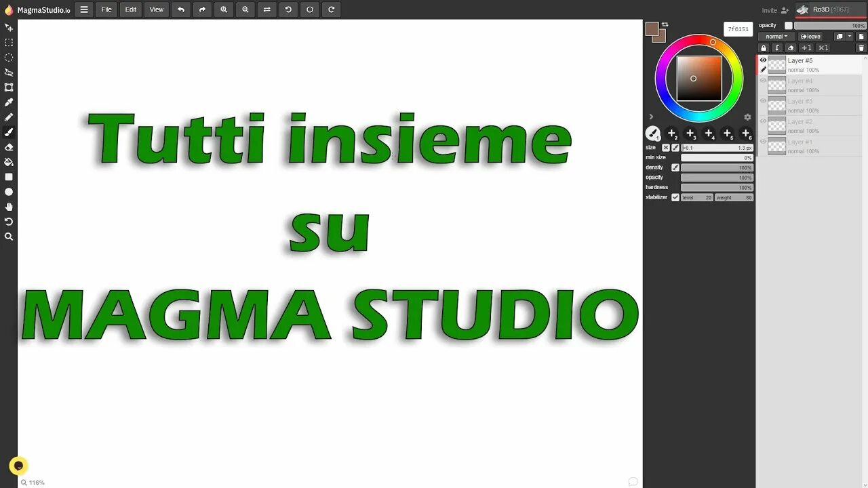Toggle the layer opacity lock checkbox

click(x=788, y=26)
